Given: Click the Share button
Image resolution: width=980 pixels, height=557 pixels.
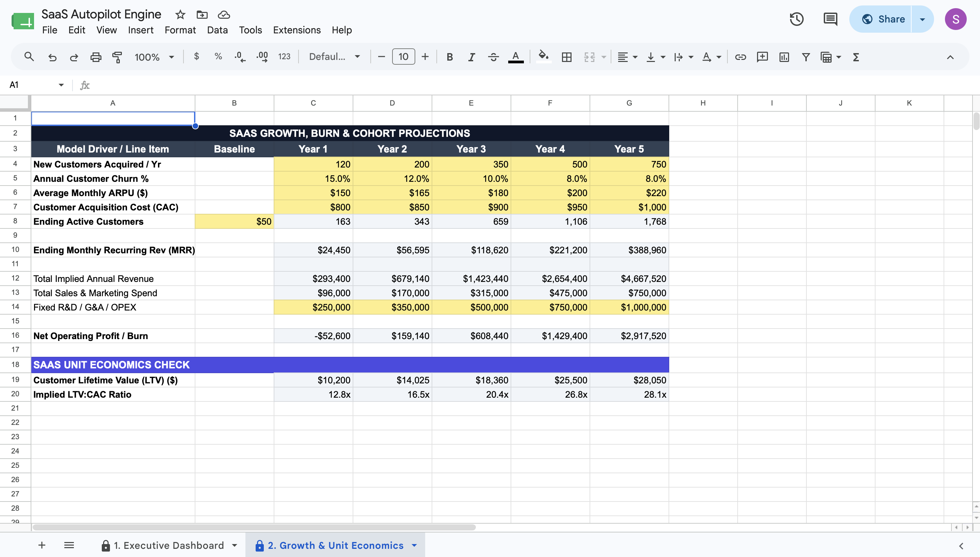Looking at the screenshot, I should click(x=880, y=19).
